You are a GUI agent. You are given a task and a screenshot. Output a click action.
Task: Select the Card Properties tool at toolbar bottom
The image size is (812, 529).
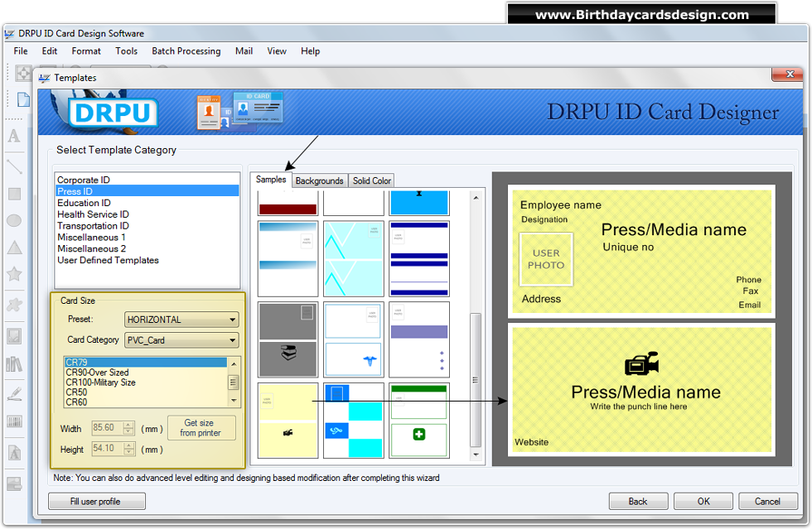coord(14,484)
